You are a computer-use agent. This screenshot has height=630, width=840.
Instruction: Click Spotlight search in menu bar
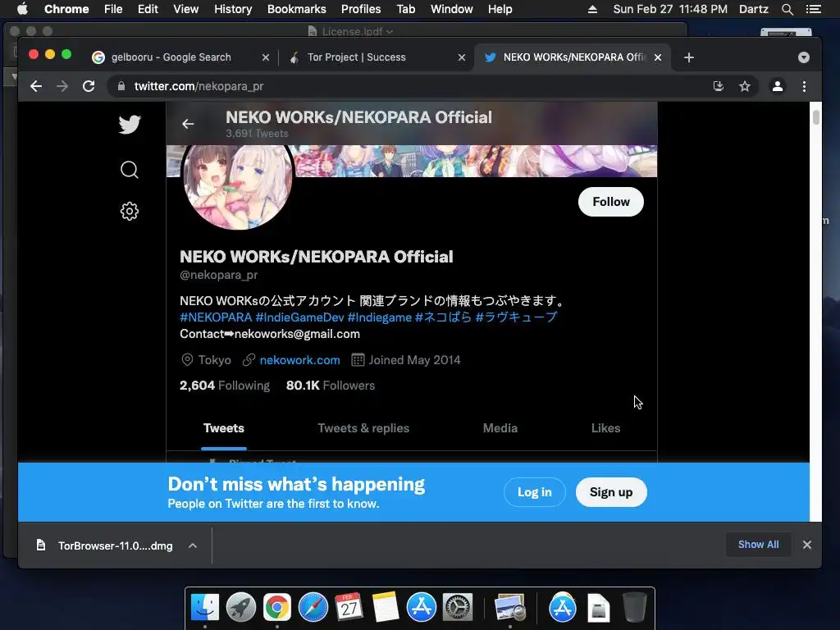pyautogui.click(x=787, y=9)
